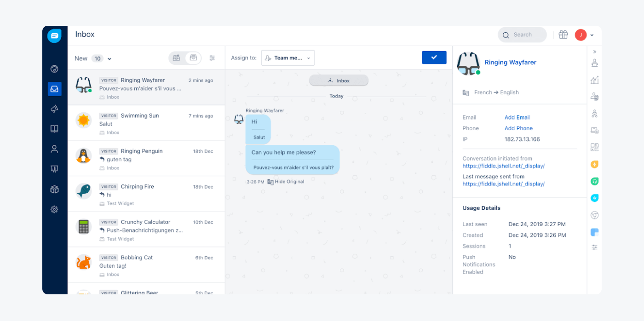The height and width of the screenshot is (321, 644).
Task: Switch to the Inbox section in sidebar
Action: click(54, 89)
